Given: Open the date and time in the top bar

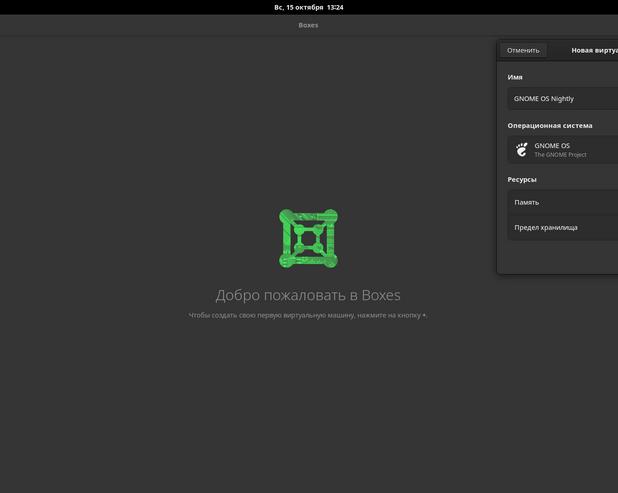Looking at the screenshot, I should pyautogui.click(x=309, y=7).
